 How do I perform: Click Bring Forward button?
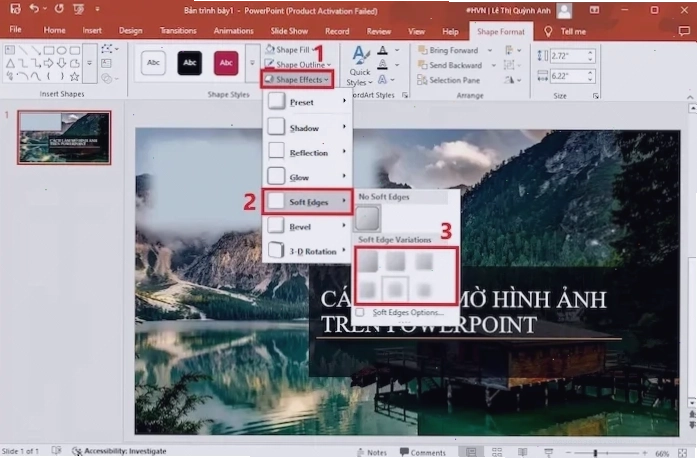pos(449,50)
